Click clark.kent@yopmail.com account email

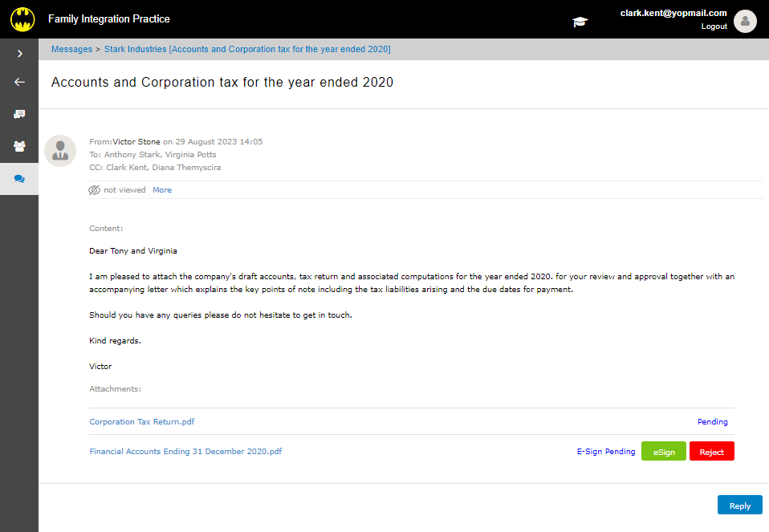point(673,13)
